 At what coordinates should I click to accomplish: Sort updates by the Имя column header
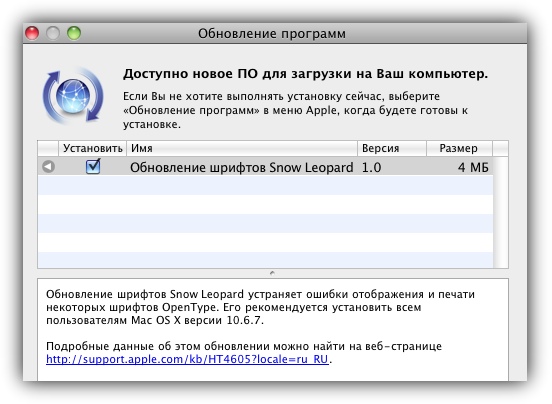click(x=242, y=148)
